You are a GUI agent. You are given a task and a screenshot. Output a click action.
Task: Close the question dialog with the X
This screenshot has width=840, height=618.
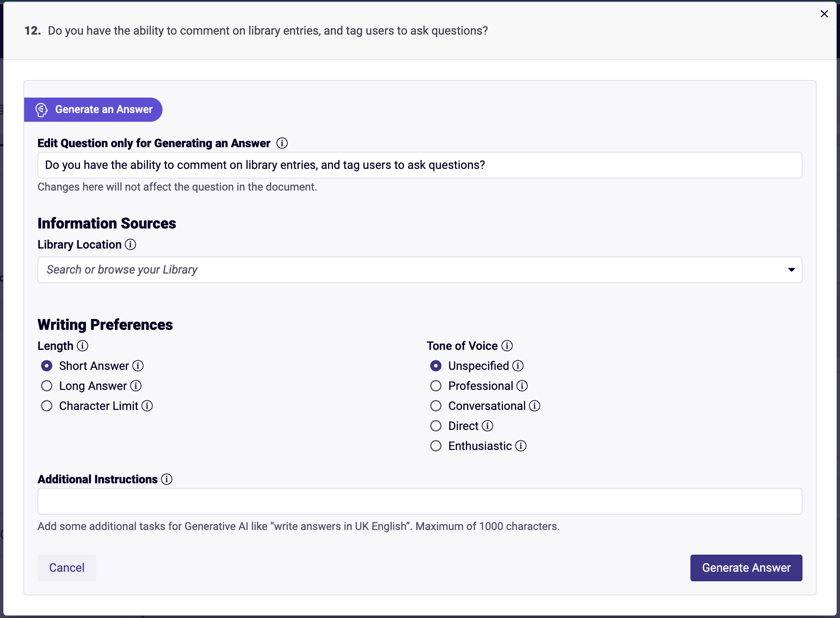pyautogui.click(x=824, y=14)
